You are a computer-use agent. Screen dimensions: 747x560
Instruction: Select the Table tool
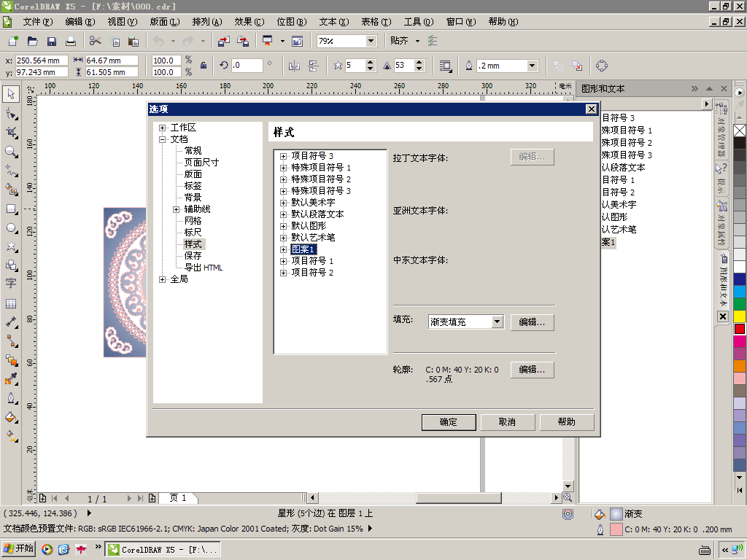(x=11, y=303)
